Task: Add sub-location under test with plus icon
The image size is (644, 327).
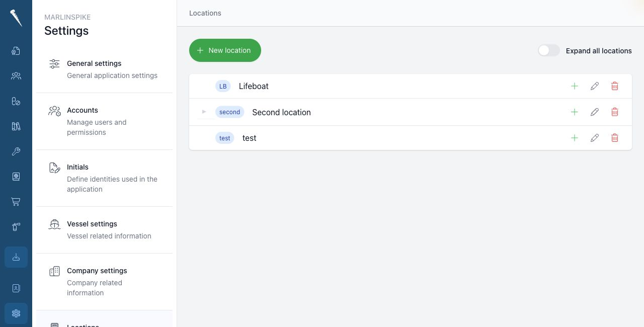Action: (x=574, y=138)
